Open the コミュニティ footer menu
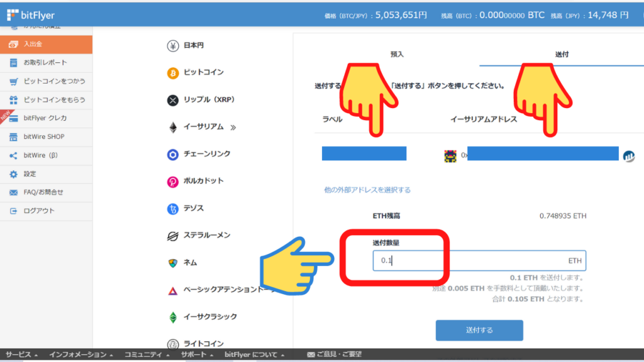 (x=147, y=354)
